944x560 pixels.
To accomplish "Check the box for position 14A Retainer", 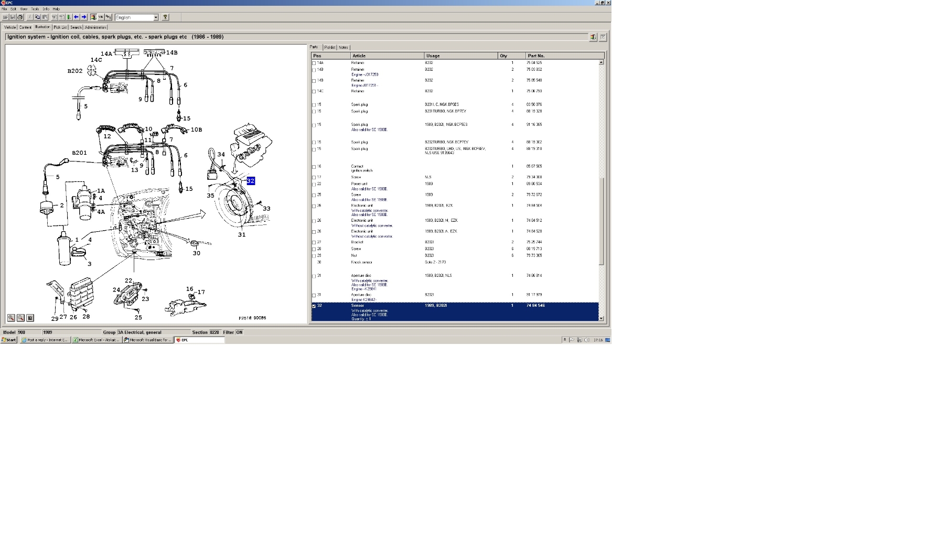I will coord(314,63).
